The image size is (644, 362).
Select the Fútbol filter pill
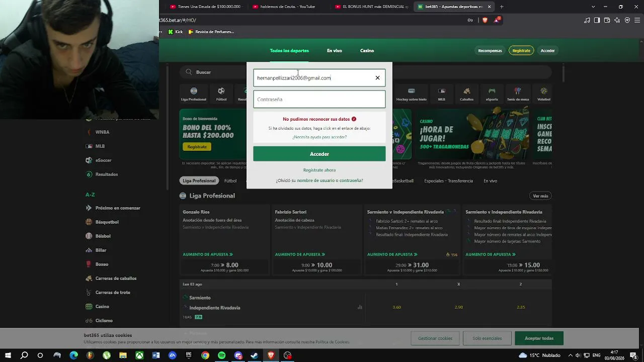coord(230,181)
